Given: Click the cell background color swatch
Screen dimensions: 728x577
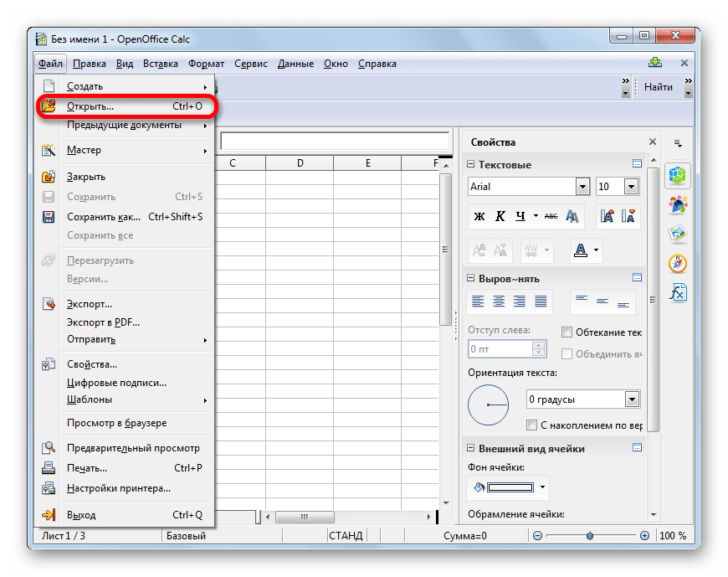Looking at the screenshot, I should (510, 487).
